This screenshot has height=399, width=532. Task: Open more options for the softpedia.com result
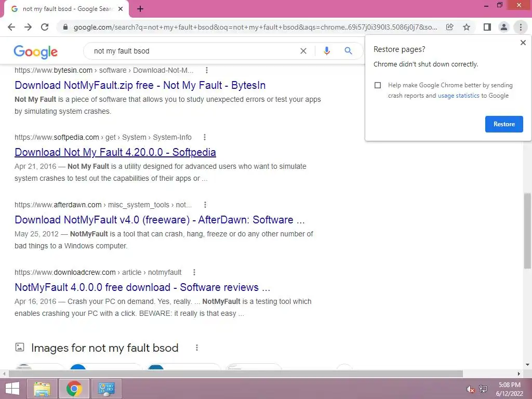(x=205, y=137)
